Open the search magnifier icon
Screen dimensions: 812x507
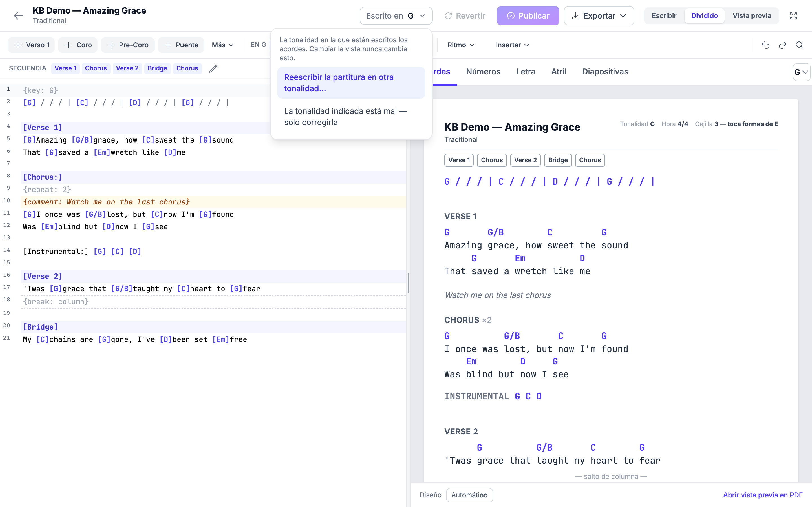(800, 45)
